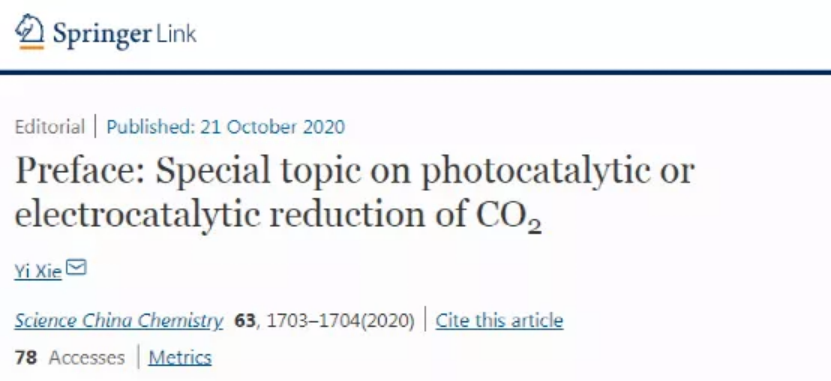Open author Yi Xie's details
The image size is (831, 381).
tap(38, 272)
